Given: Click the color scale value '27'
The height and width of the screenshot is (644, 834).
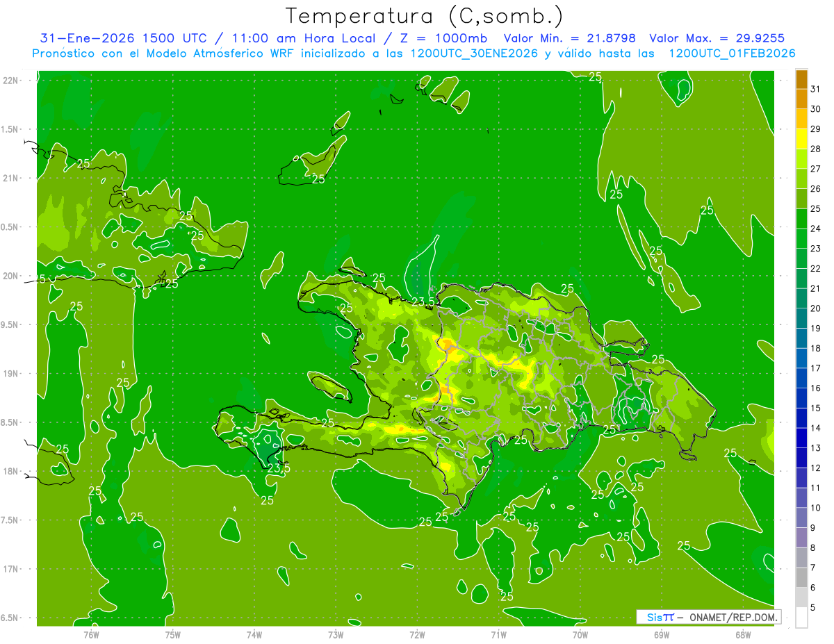Looking at the screenshot, I should pos(816,169).
